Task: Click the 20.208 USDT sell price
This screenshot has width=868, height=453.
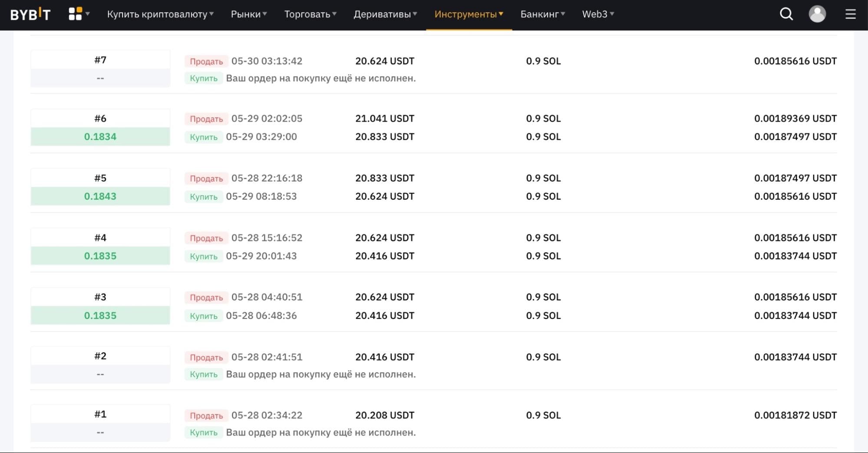Action: click(385, 416)
